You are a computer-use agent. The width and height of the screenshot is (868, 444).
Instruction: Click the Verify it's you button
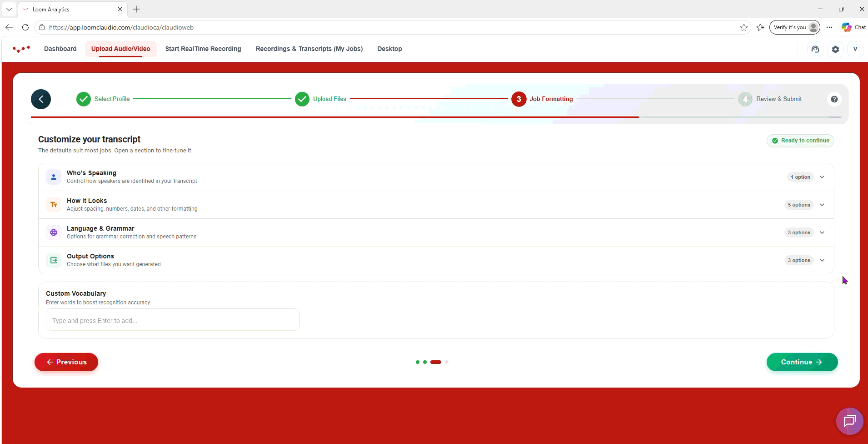(x=795, y=27)
